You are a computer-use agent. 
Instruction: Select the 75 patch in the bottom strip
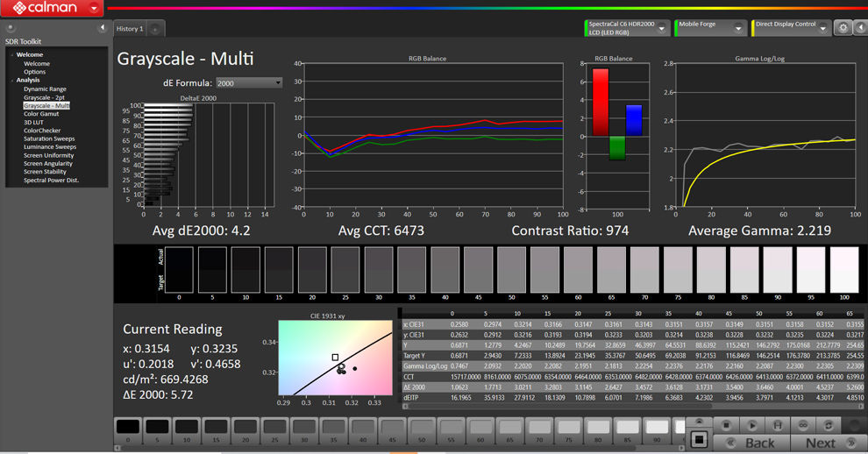(x=568, y=430)
